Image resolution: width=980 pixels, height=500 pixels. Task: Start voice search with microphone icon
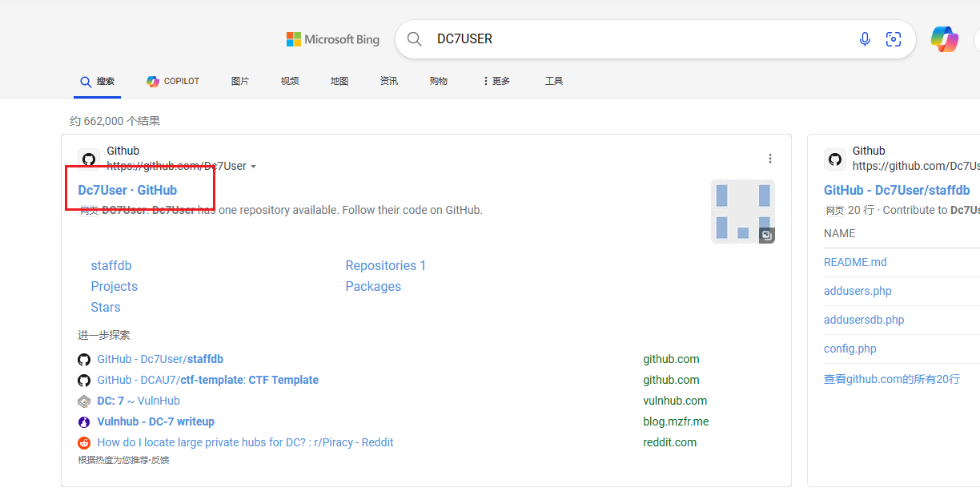click(865, 39)
